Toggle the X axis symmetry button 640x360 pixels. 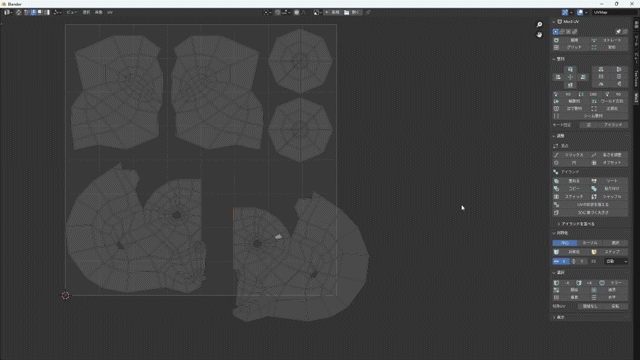pos(561,261)
